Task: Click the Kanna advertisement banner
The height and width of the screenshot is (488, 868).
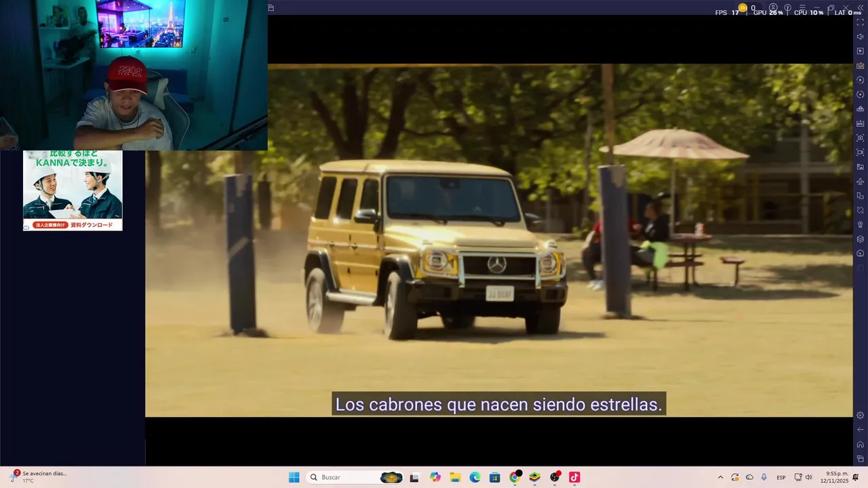Action: coord(73,190)
